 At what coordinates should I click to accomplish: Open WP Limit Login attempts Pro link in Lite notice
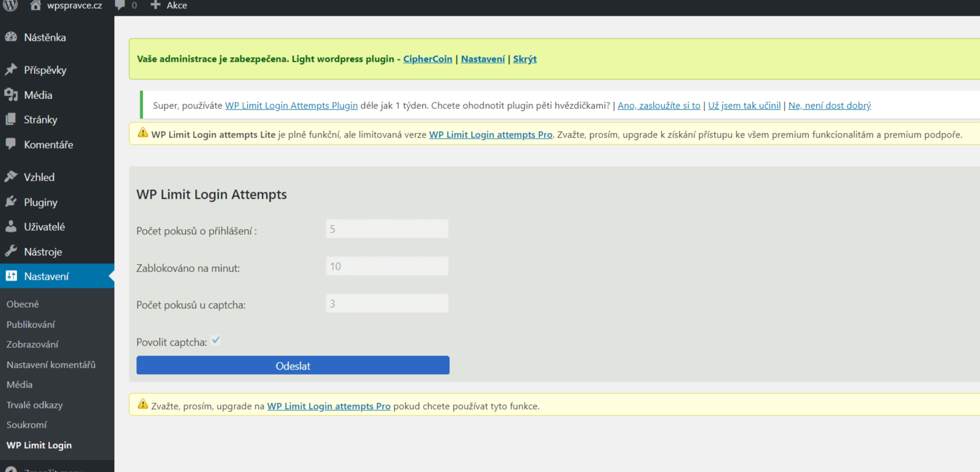point(491,135)
